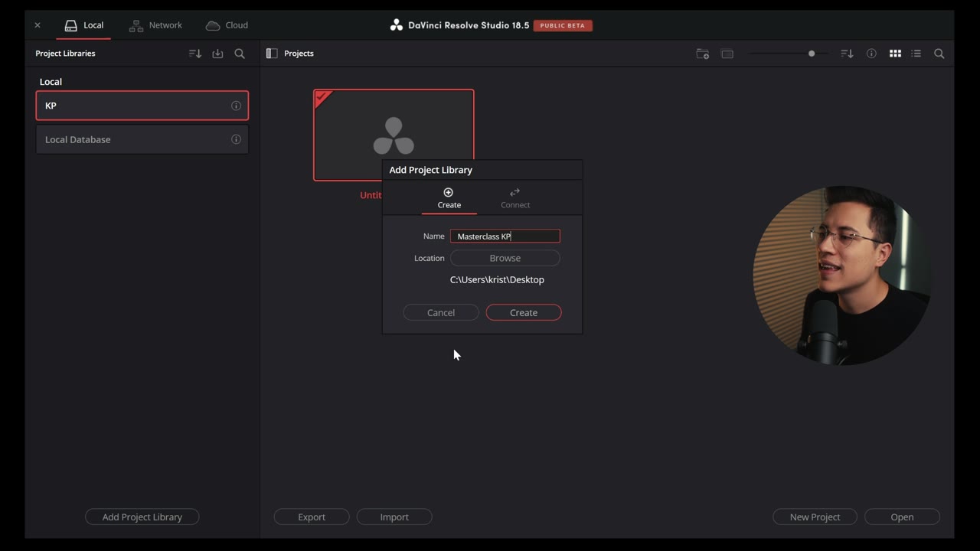The height and width of the screenshot is (551, 980).
Task: Toggle the Project Libraries sidebar panel
Action: pyautogui.click(x=272, y=54)
